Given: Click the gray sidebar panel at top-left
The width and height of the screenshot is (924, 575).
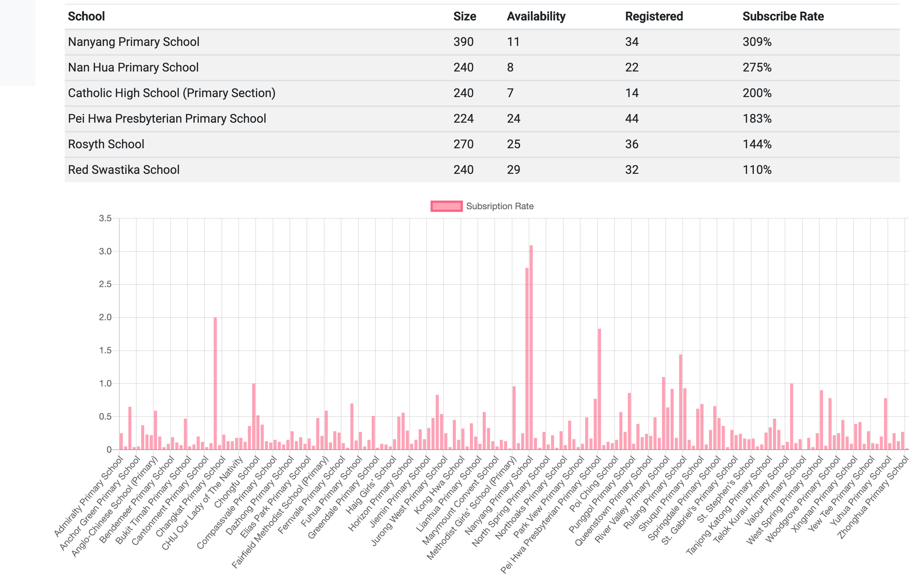Looking at the screenshot, I should 17,42.
